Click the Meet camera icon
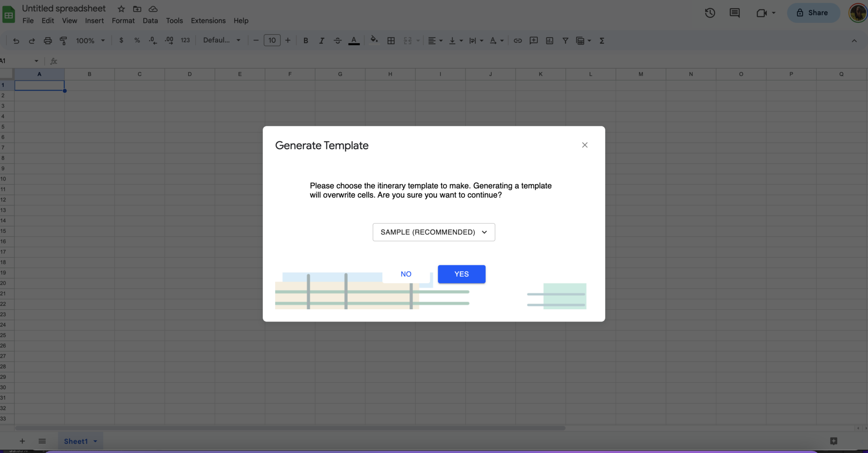The height and width of the screenshot is (453, 868). click(x=762, y=13)
